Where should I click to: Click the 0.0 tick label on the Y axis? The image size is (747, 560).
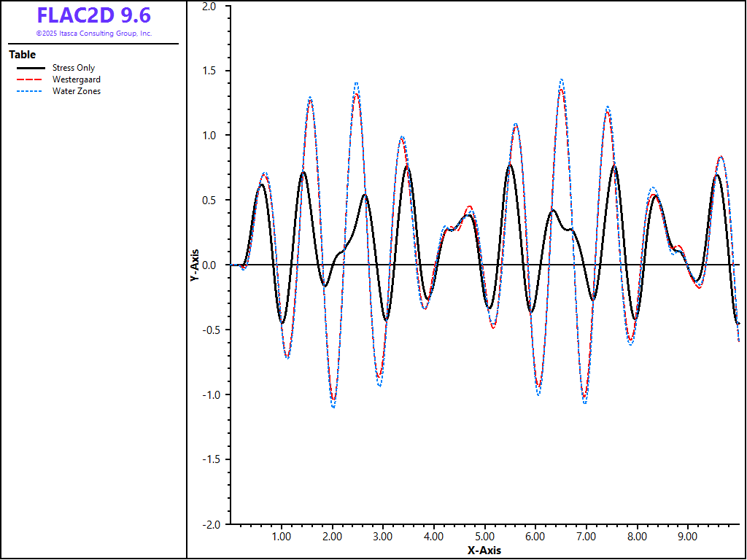tap(209, 265)
